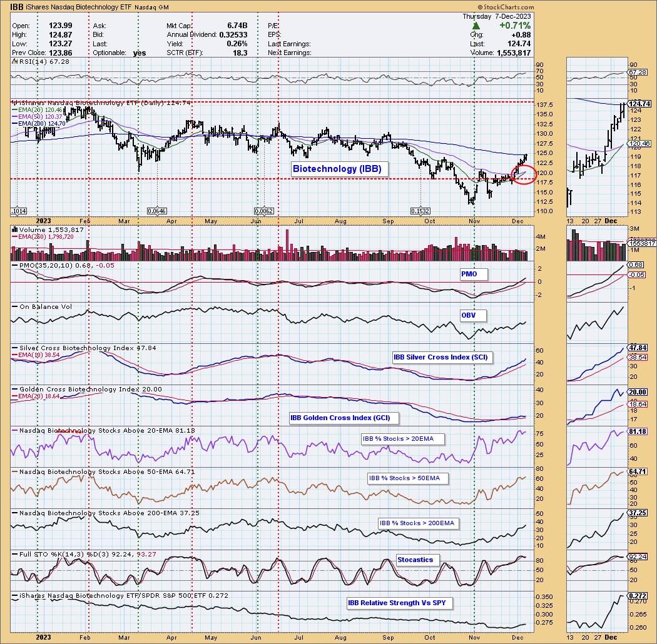Click the Prev Close value 123.86
This screenshot has width=657, height=644.
click(60, 53)
